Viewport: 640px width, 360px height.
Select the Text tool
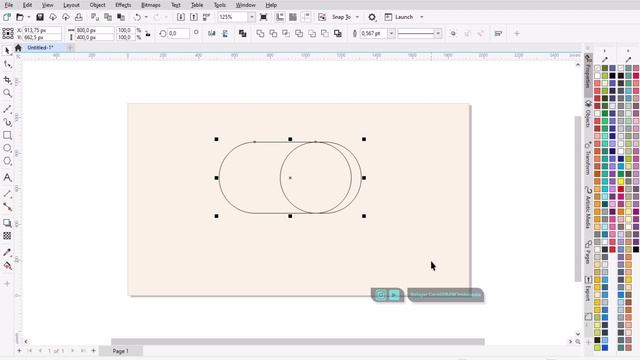(7, 177)
